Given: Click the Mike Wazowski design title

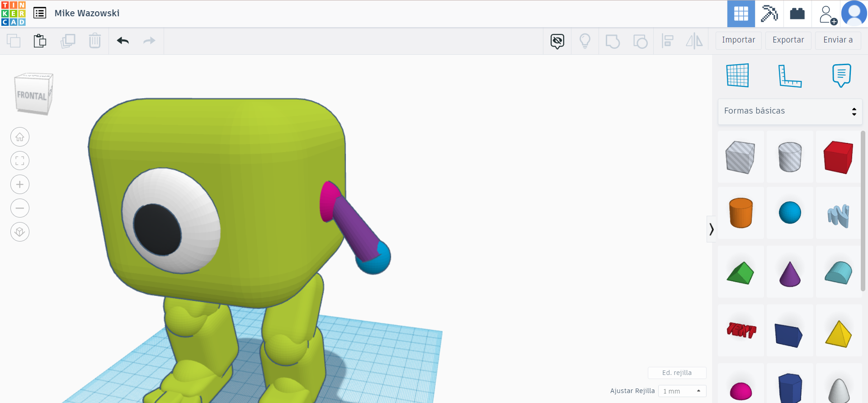Looking at the screenshot, I should click(87, 14).
